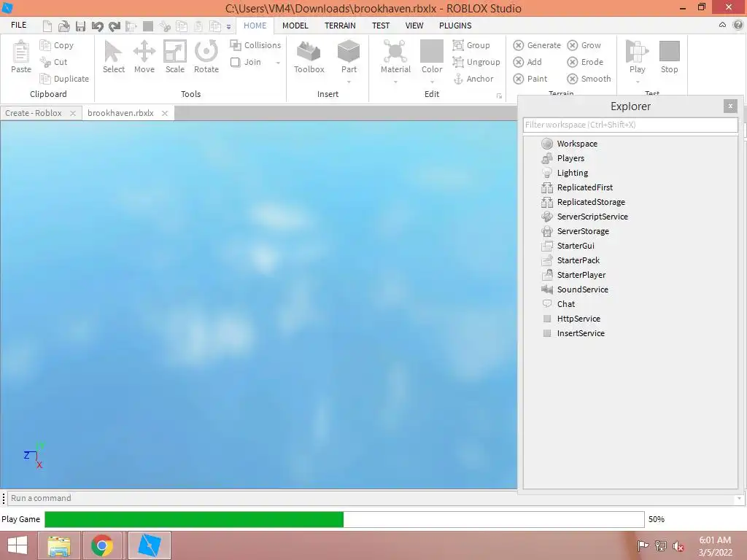Insert a Part with the cube icon
747x560 pixels.
pyautogui.click(x=349, y=52)
